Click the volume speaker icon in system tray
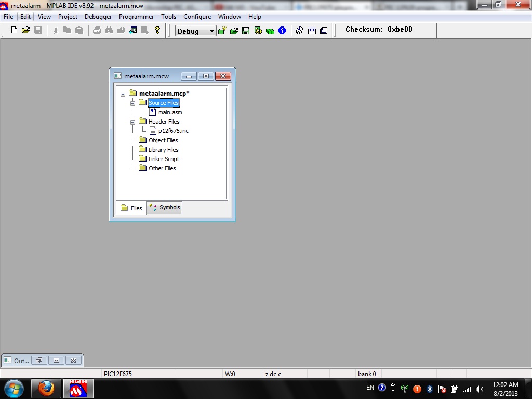Viewport: 532px width, 399px height. click(x=479, y=389)
